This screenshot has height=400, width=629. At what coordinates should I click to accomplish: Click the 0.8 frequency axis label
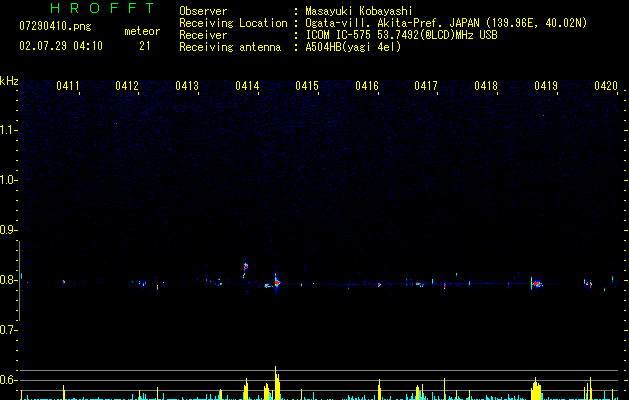pyautogui.click(x=8, y=280)
